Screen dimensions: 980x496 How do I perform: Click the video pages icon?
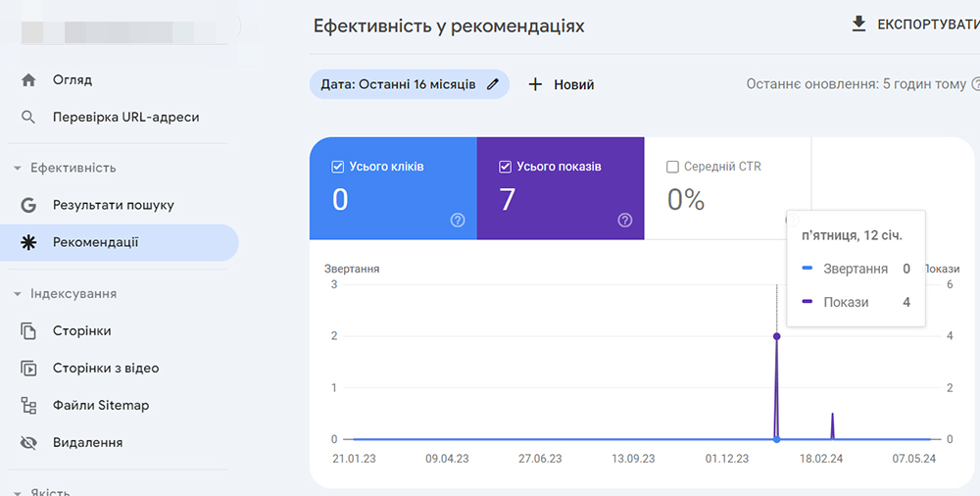tap(28, 368)
